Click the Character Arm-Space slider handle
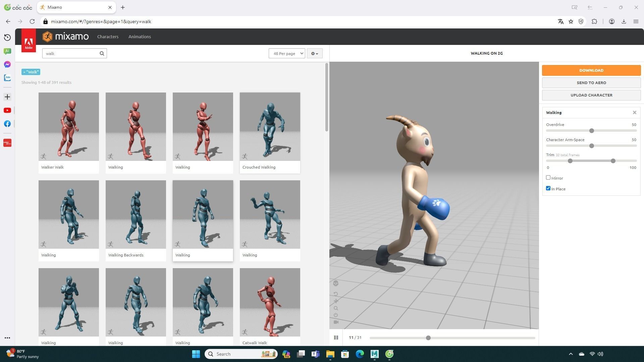This screenshot has height=362, width=644. click(x=592, y=146)
